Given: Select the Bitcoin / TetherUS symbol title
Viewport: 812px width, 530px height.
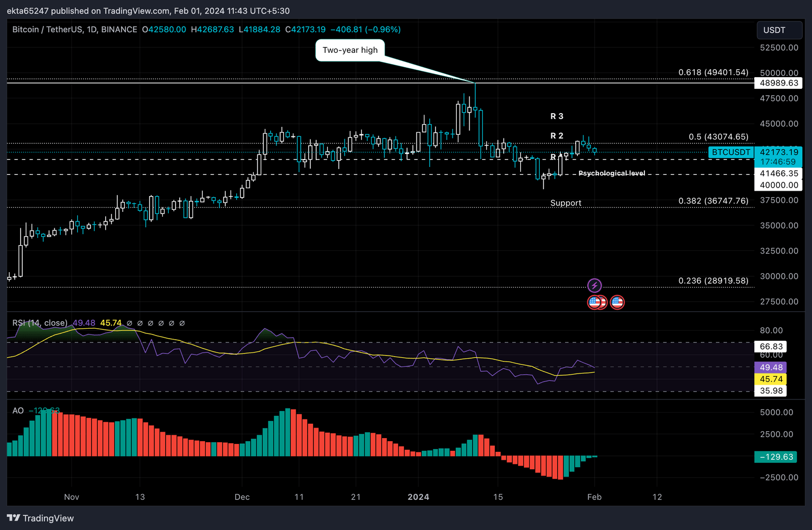Looking at the screenshot, I should 75,30.
